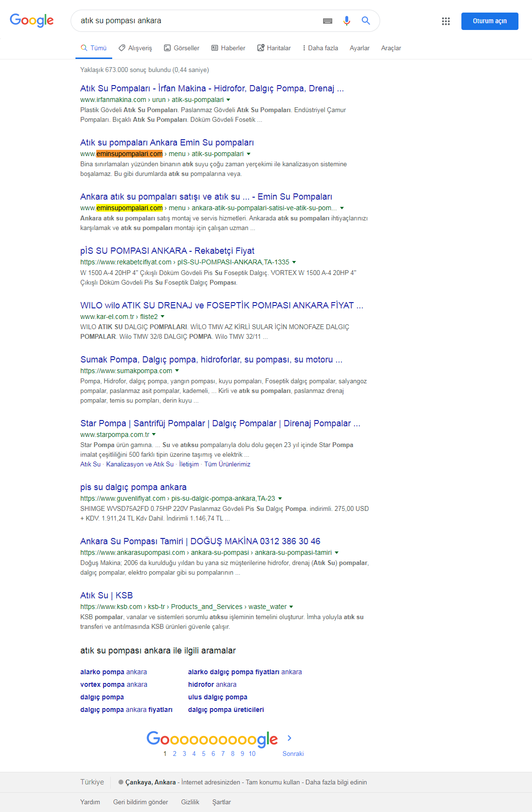Go to results page 10

pos(252,754)
